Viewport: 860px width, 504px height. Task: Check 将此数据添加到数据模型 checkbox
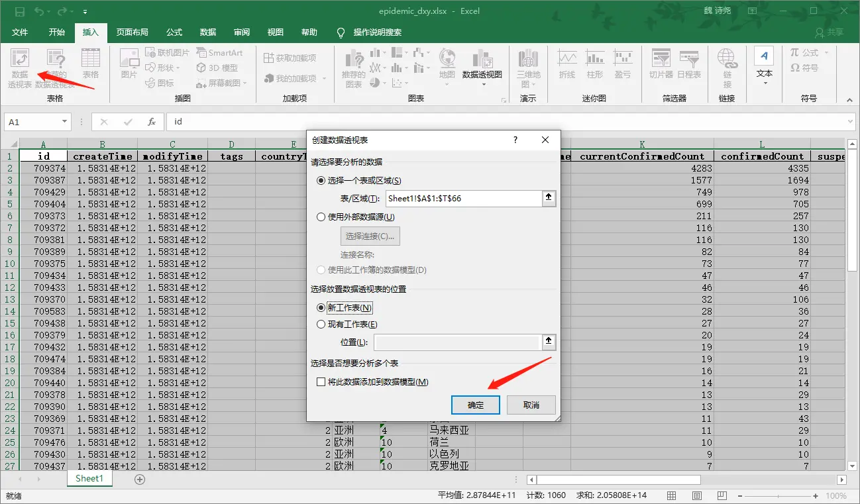pos(321,382)
